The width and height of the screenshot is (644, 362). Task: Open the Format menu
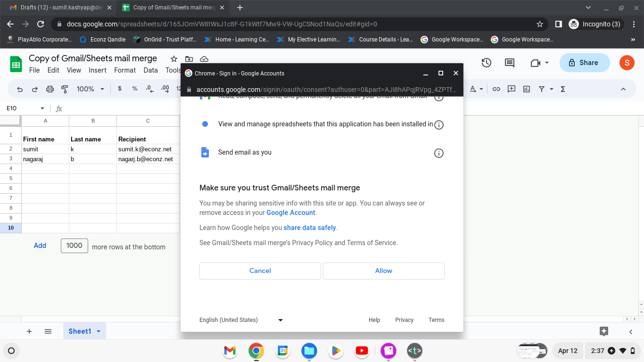pos(125,70)
